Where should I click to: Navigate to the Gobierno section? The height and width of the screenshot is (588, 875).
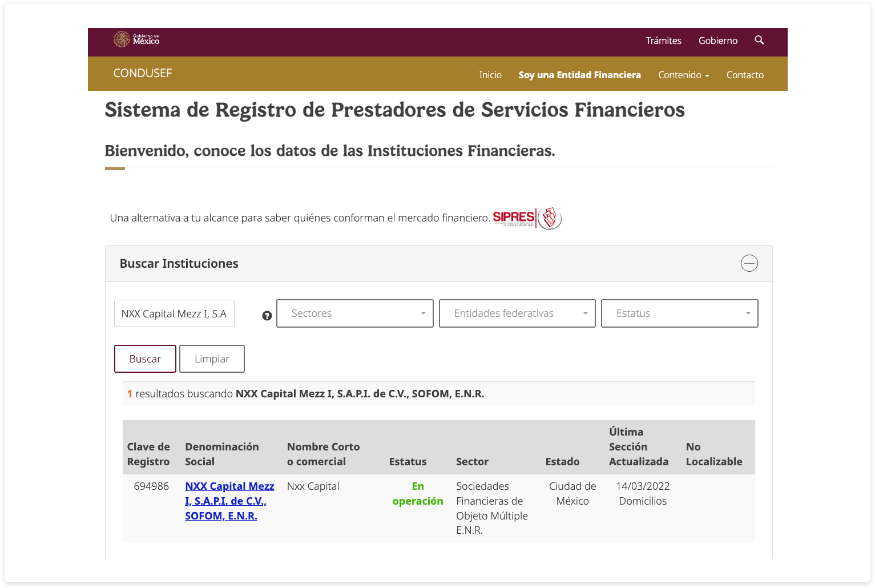[x=717, y=41]
